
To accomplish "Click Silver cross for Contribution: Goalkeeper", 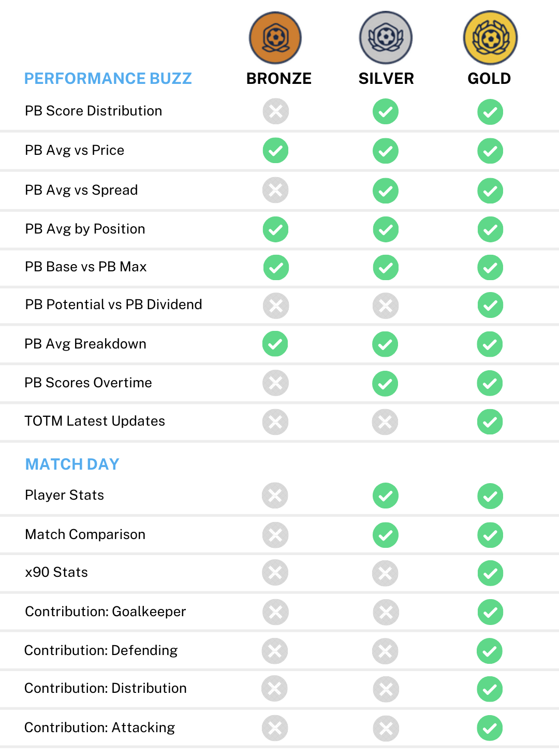I will pyautogui.click(x=386, y=613).
